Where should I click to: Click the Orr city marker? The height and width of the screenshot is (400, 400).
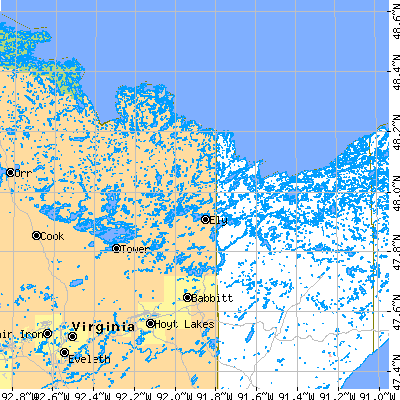tap(10, 173)
